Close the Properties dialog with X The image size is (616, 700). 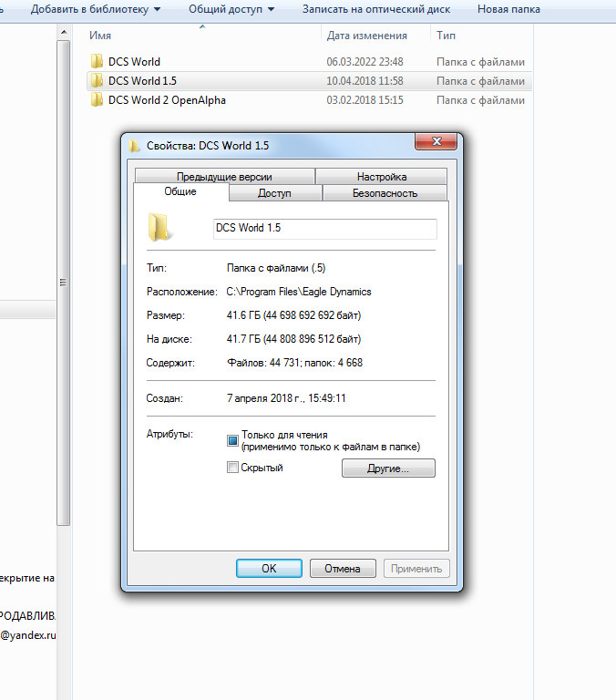click(436, 141)
